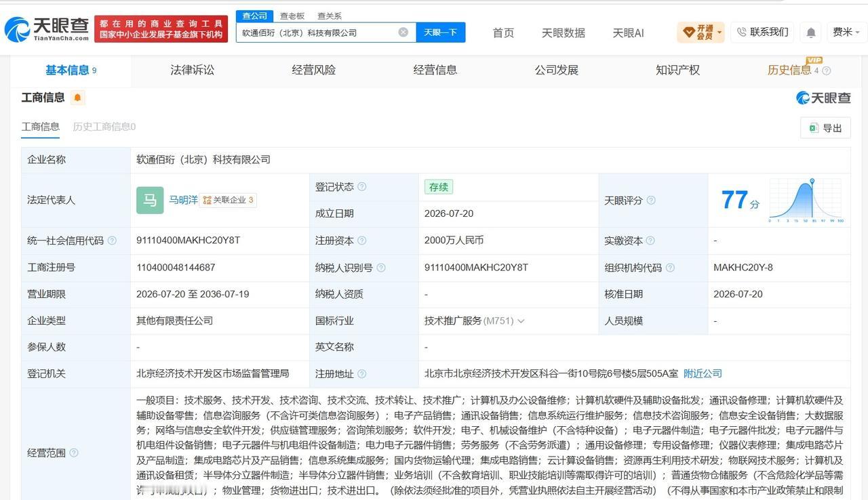Viewport: 868px width, 500px height.
Task: Open the 天眼数据 nav link
Action: pyautogui.click(x=563, y=33)
